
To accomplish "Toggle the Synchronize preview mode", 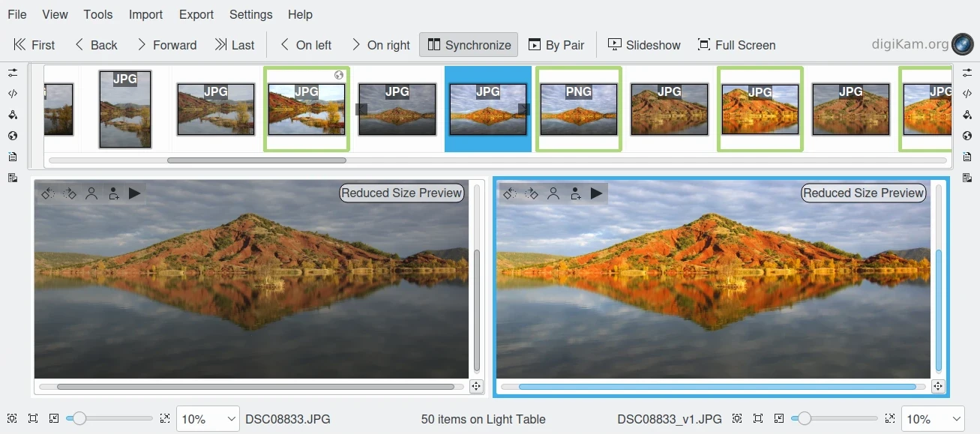I will (x=469, y=45).
